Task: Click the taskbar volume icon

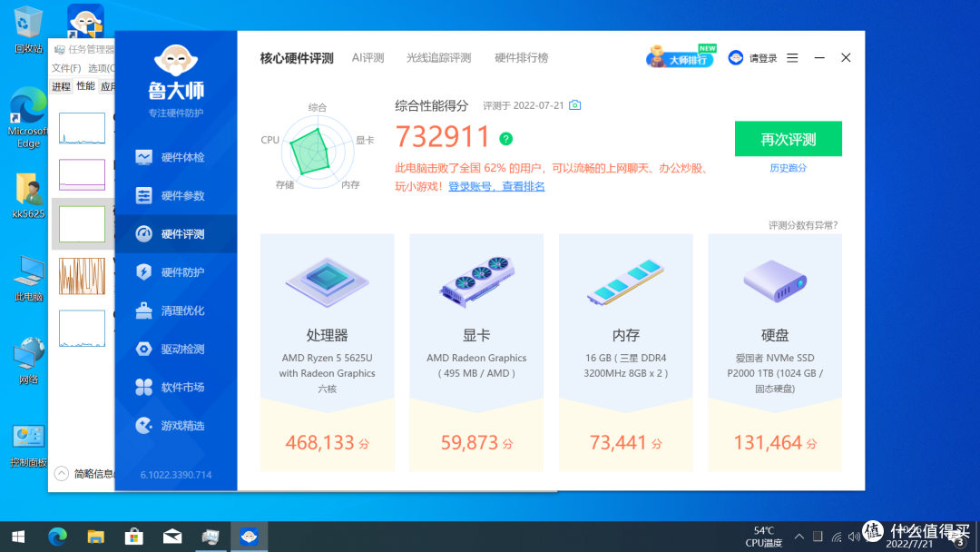Action: pos(854,537)
